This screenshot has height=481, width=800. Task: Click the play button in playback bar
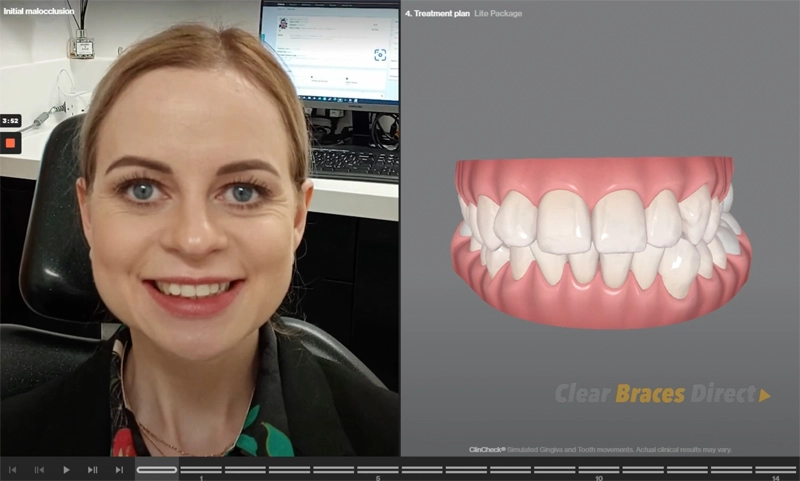pyautogui.click(x=66, y=469)
